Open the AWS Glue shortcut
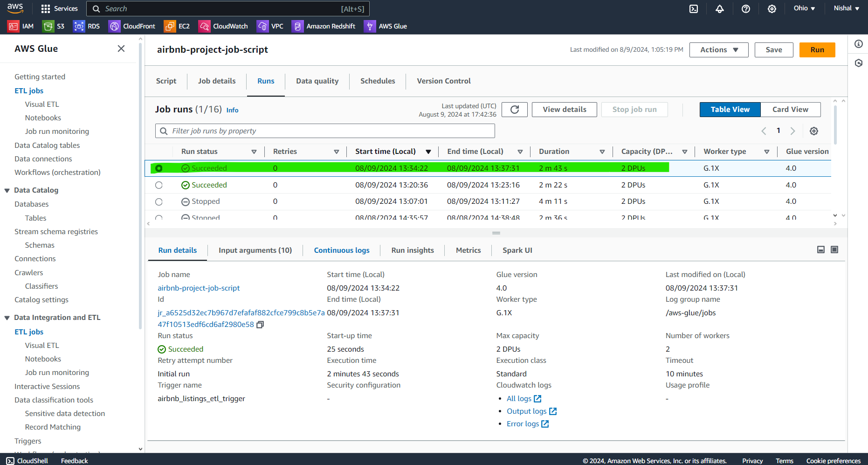This screenshot has height=465, width=868. click(x=386, y=26)
